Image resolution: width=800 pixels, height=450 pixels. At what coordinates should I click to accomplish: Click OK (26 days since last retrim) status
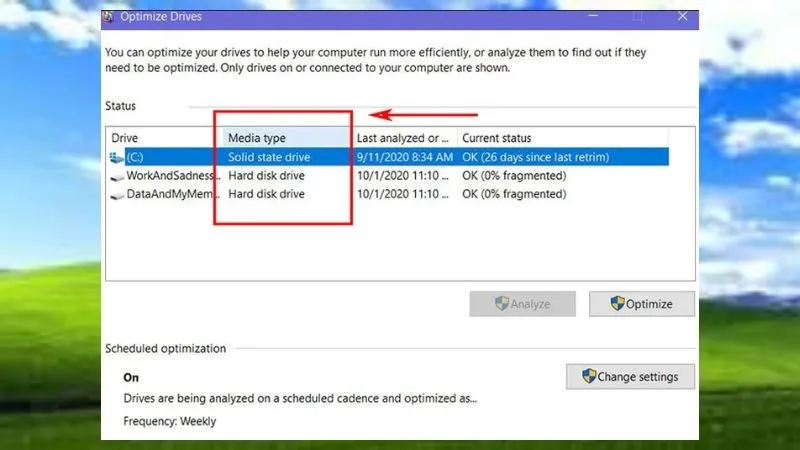click(536, 157)
